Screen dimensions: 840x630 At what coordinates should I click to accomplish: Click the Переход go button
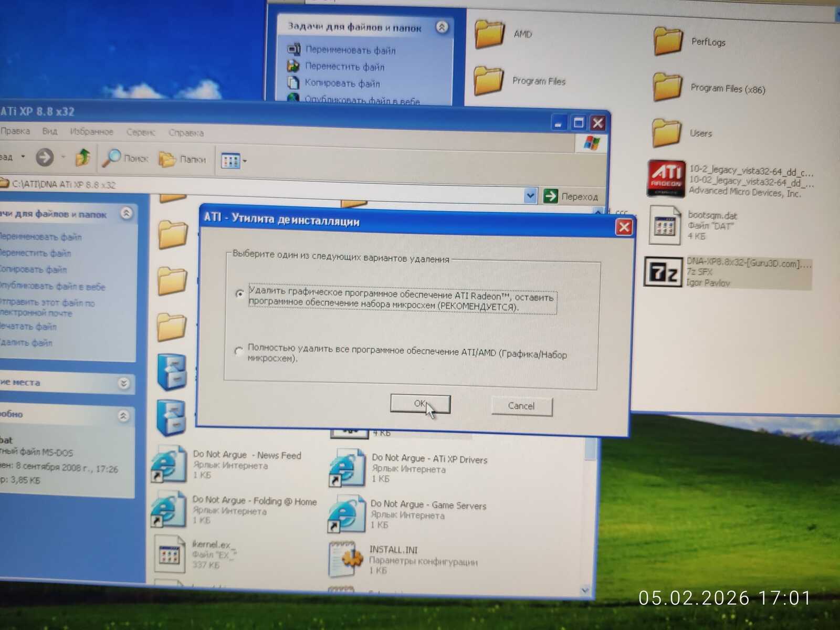tap(571, 196)
